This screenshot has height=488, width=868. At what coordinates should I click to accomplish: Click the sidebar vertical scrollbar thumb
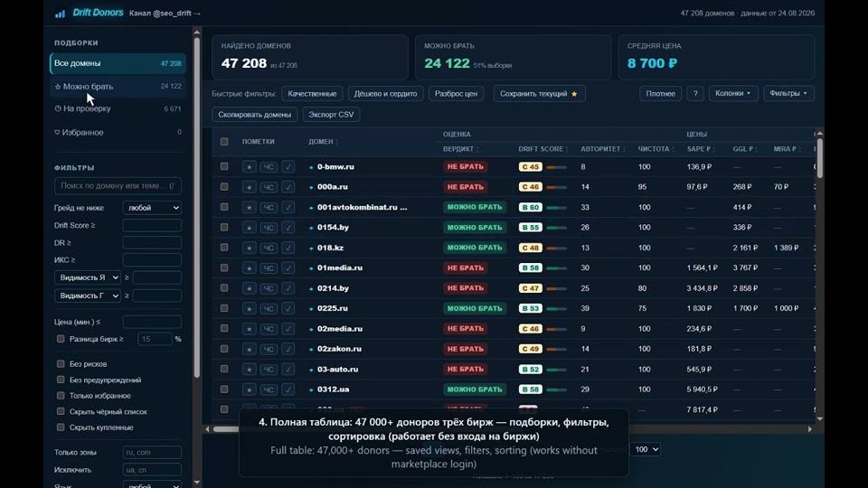pos(196,208)
